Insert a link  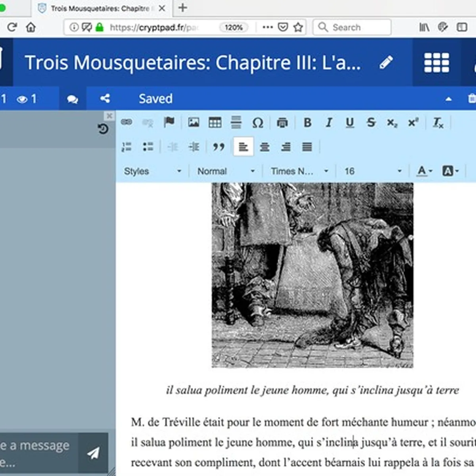point(127,122)
